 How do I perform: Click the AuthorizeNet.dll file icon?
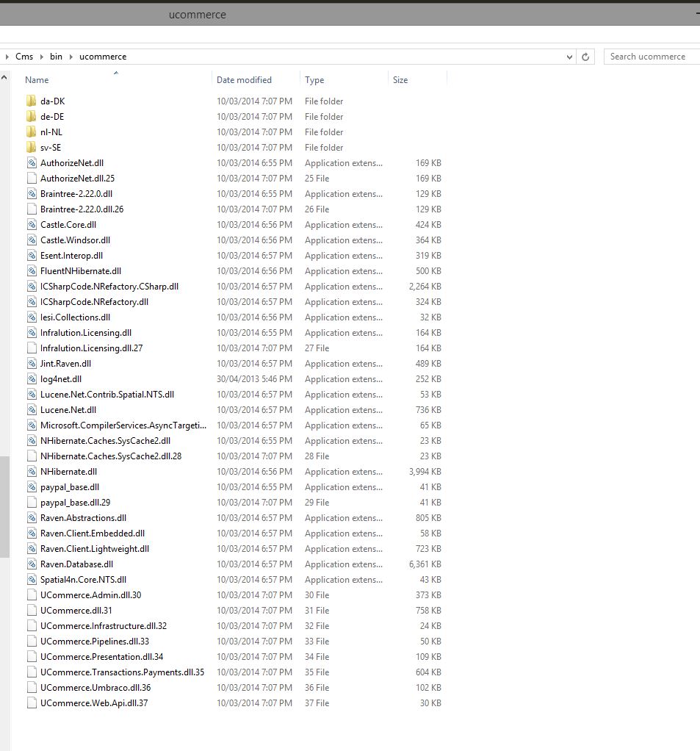32,163
